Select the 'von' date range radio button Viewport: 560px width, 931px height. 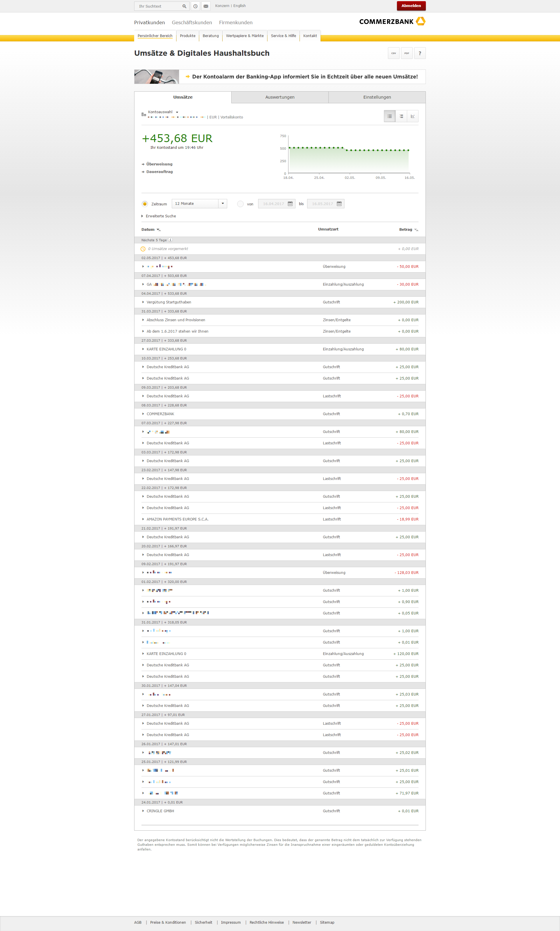point(240,204)
